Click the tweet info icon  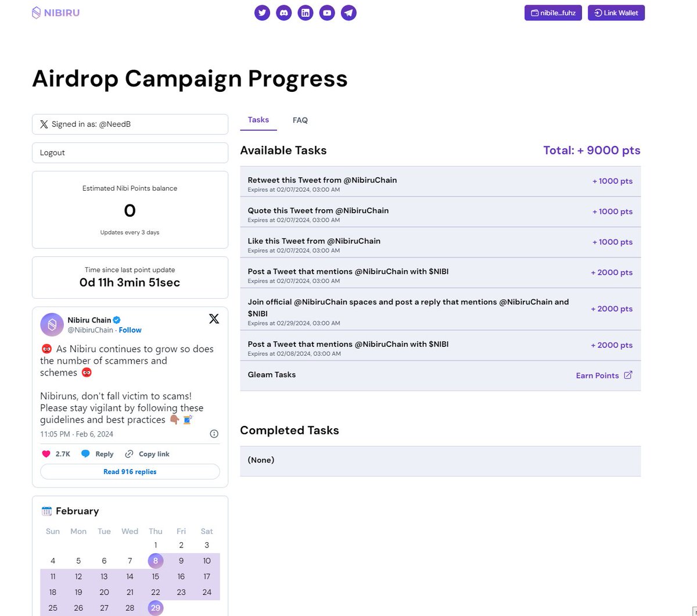214,434
